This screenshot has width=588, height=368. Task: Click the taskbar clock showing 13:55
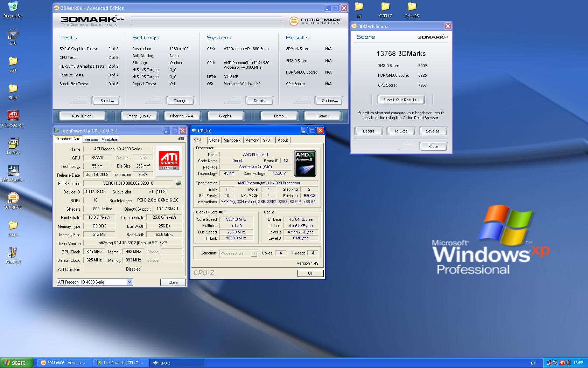pyautogui.click(x=578, y=363)
